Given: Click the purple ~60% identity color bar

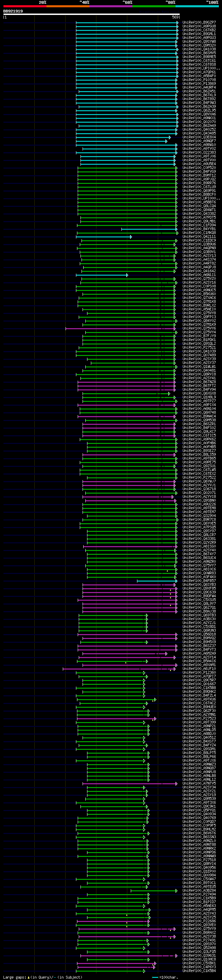Looking at the screenshot, I should [x=111, y=6].
